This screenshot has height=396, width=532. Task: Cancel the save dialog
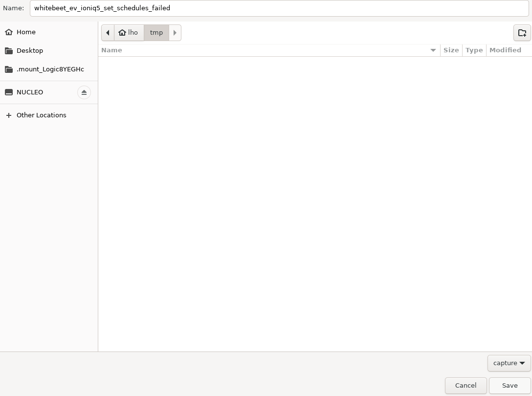click(465, 386)
